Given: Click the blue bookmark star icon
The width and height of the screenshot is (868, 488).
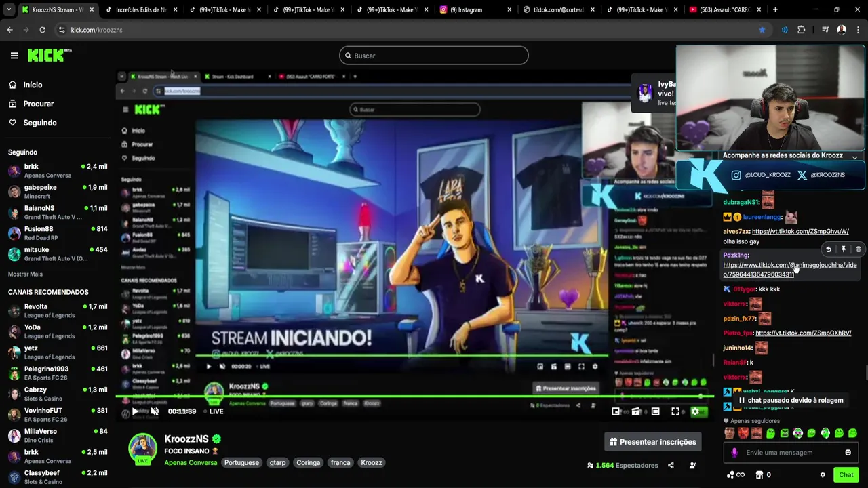Looking at the screenshot, I should tap(762, 30).
